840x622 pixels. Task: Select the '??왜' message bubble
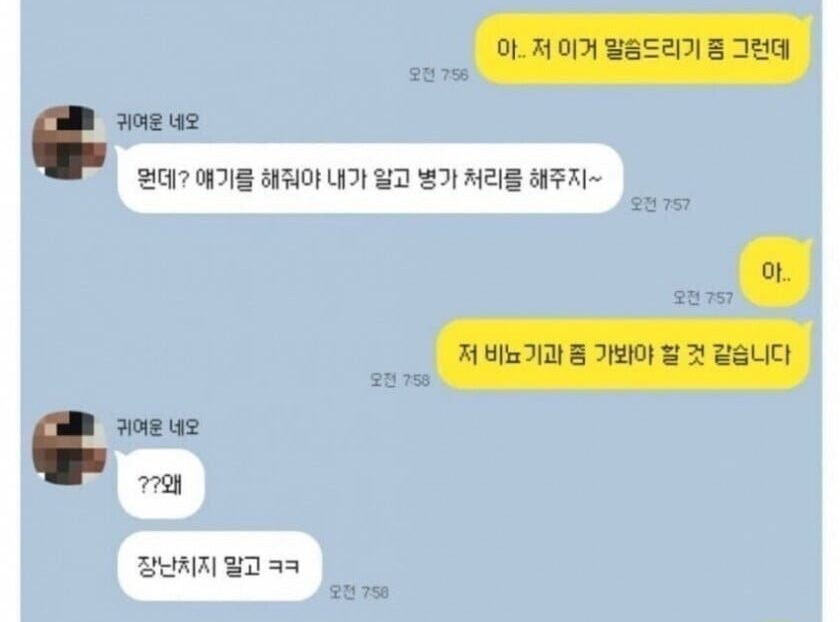160,484
